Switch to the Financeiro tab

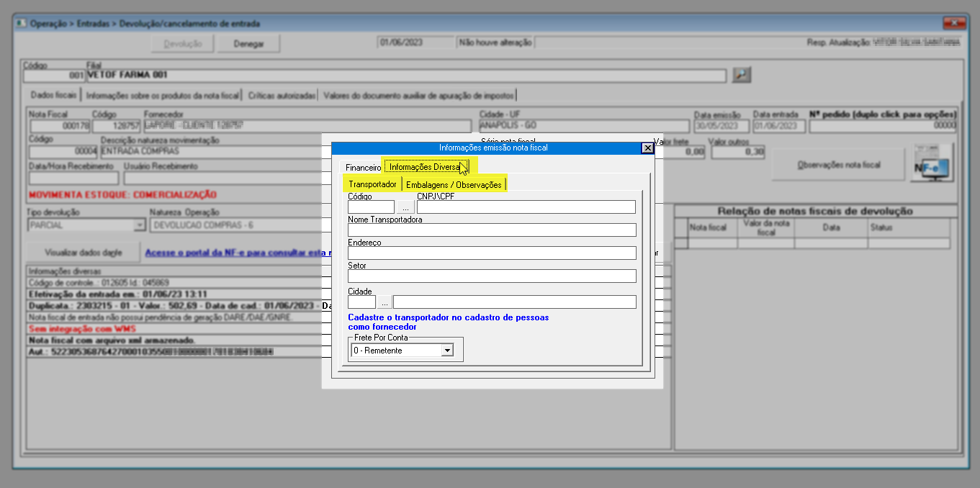[x=363, y=167]
